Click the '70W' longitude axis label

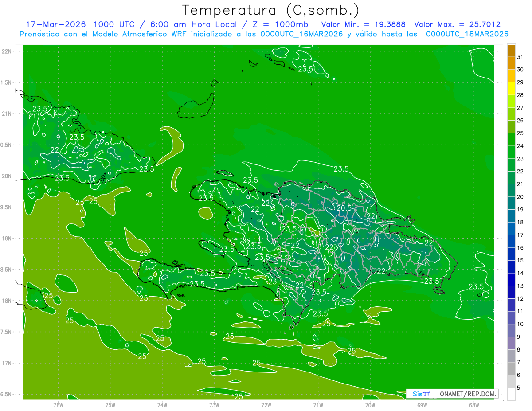[370, 404]
